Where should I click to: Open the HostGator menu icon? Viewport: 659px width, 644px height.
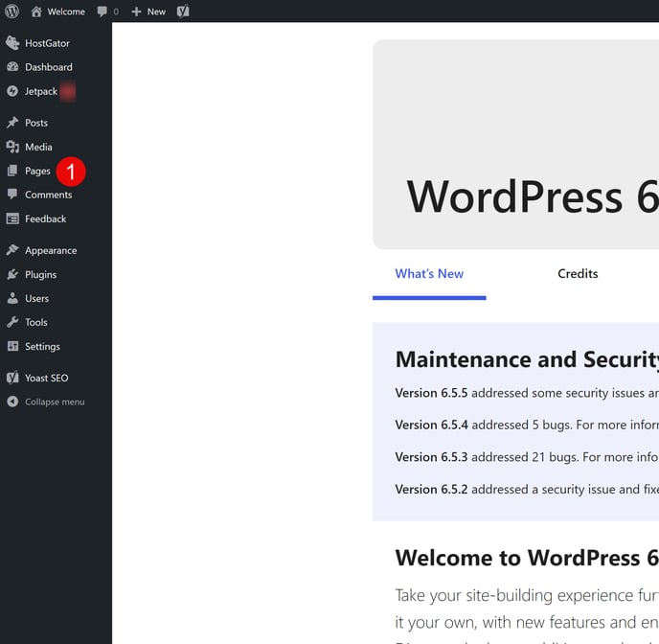tap(12, 43)
